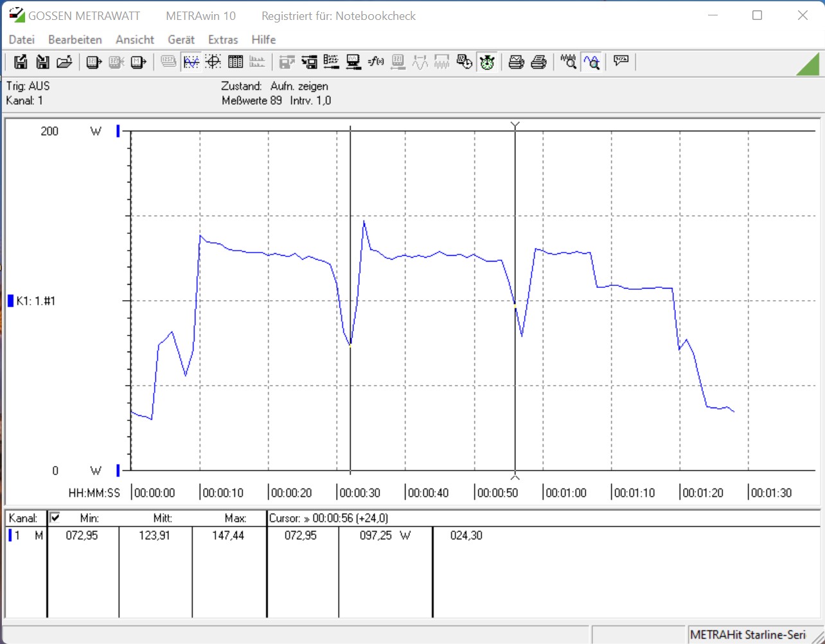Click the speech bubble help icon
The image size is (825, 644).
pyautogui.click(x=621, y=62)
